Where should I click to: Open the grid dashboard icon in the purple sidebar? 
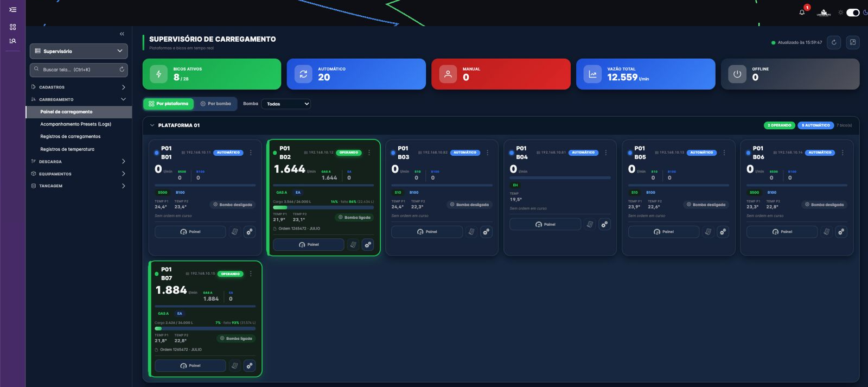coord(12,27)
